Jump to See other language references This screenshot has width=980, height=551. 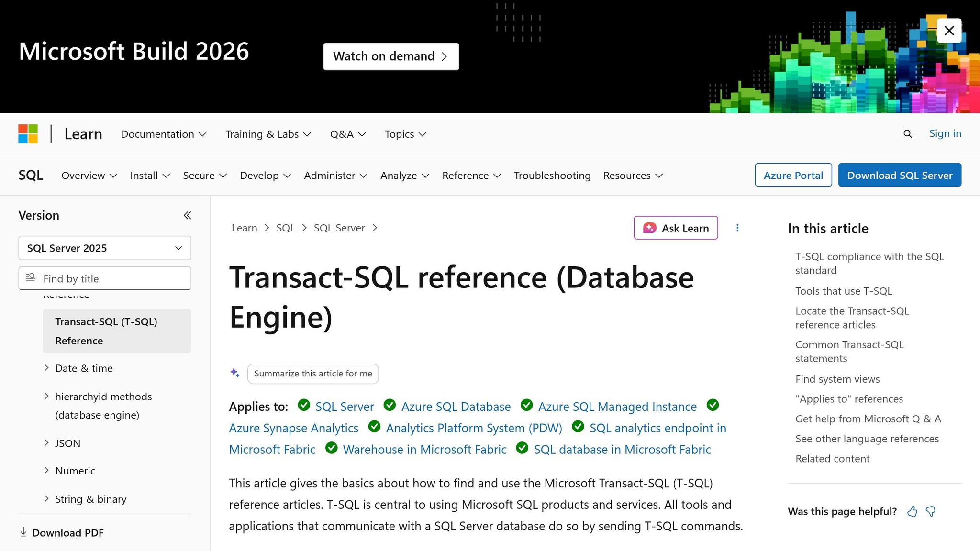[867, 439]
